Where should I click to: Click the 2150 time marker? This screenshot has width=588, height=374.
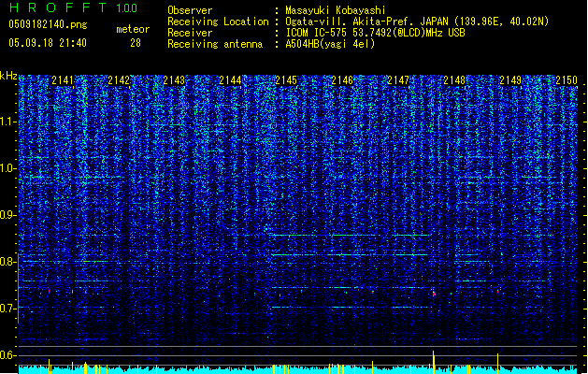pos(566,80)
